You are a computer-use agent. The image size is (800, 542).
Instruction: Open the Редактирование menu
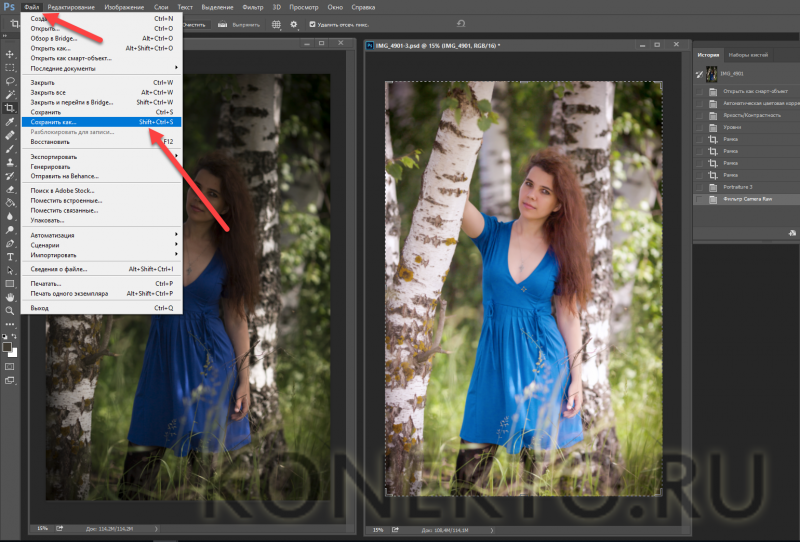(x=71, y=7)
